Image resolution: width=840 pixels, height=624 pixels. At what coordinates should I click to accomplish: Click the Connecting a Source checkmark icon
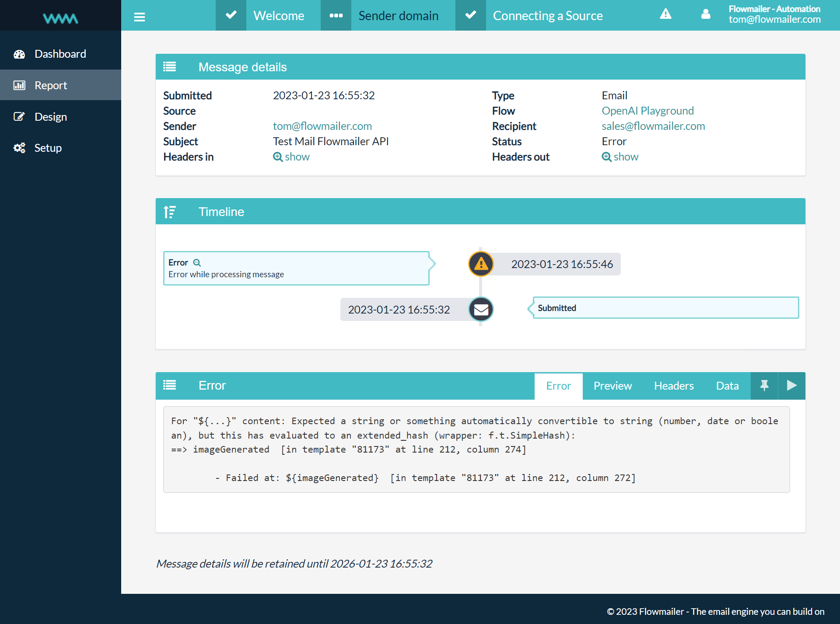point(471,15)
